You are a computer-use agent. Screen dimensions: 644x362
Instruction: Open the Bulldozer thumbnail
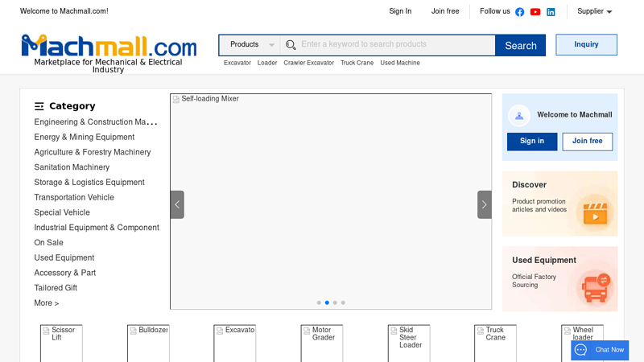click(148, 343)
